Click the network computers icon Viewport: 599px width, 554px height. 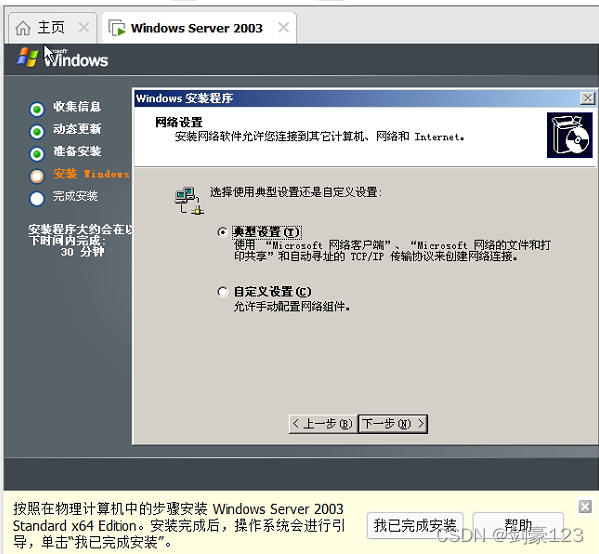[x=189, y=200]
